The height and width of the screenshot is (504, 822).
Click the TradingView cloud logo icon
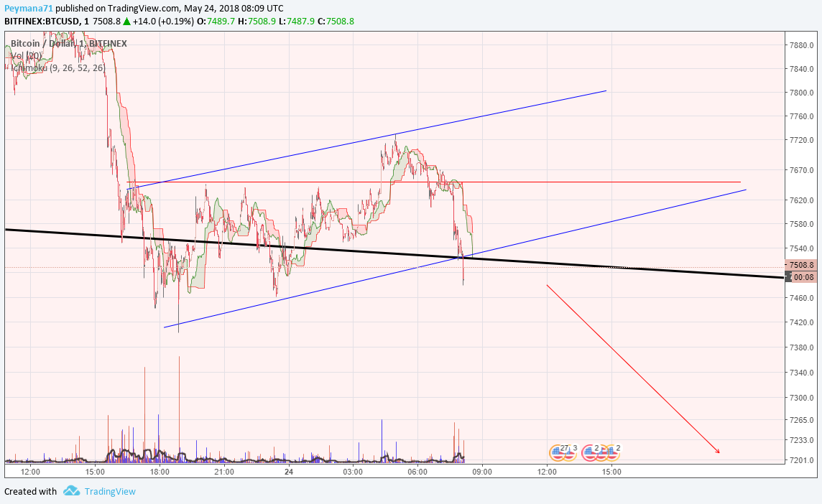pyautogui.click(x=71, y=491)
